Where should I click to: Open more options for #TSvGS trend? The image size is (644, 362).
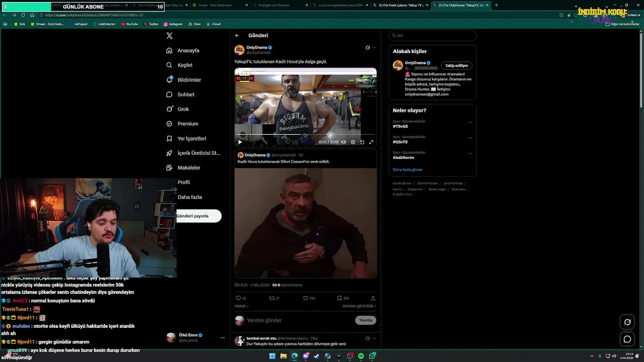(470, 122)
